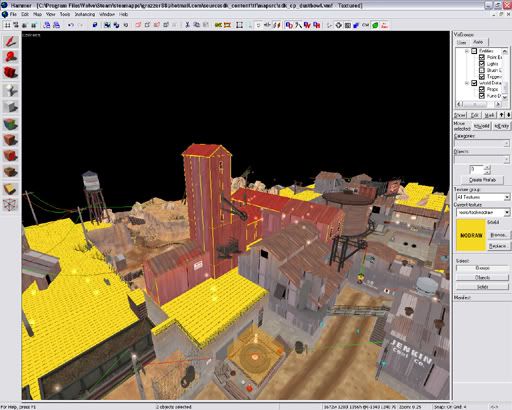Toggle the Props visgroup checkbox
The image size is (512, 410).
482,89
